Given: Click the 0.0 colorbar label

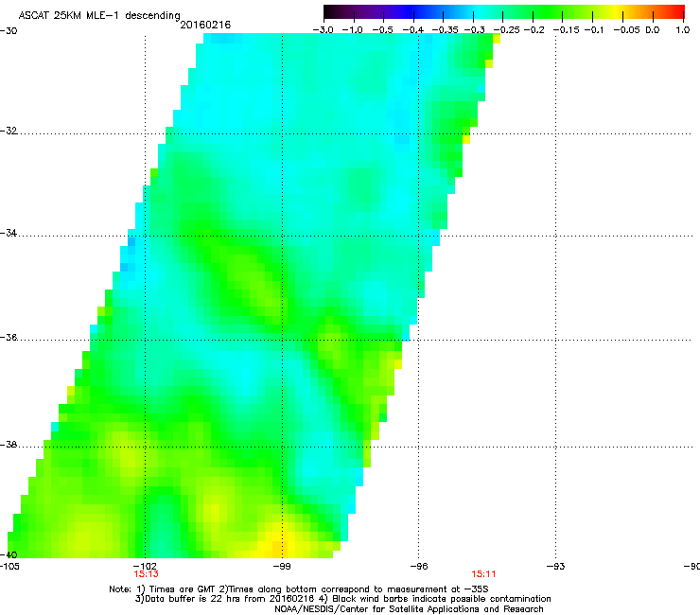Looking at the screenshot, I should click(653, 30).
